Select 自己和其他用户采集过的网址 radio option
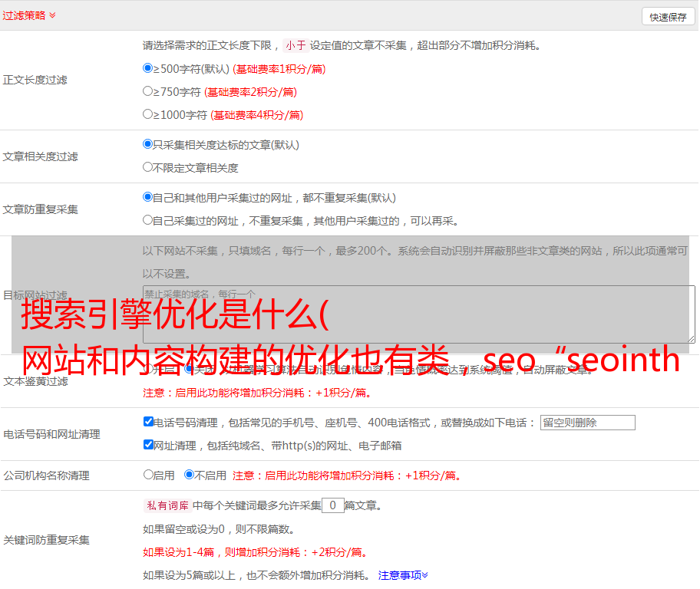 pos(147,197)
